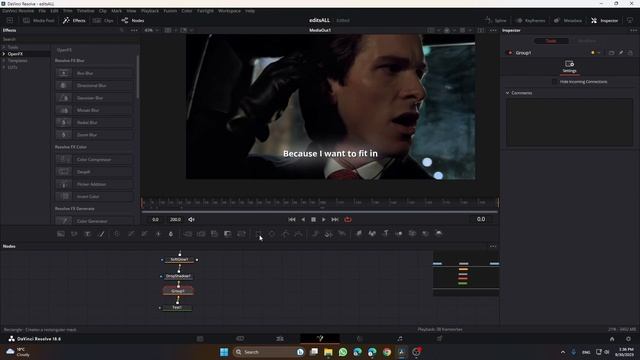
Task: Click the Text1 node
Action: [x=177, y=308]
